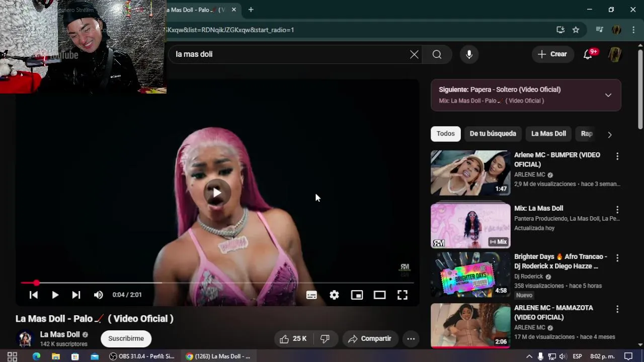The width and height of the screenshot is (644, 362).
Task: Open ESP language input switcher
Action: tap(578, 356)
